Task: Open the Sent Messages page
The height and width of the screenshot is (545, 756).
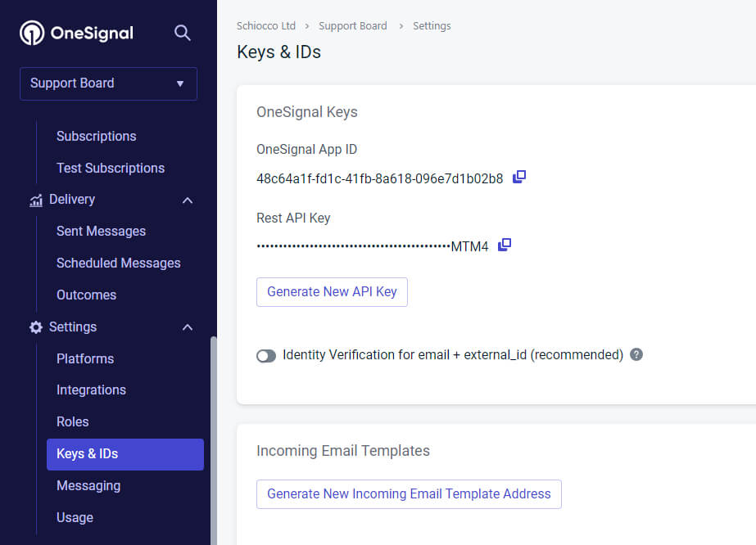Action: [101, 232]
